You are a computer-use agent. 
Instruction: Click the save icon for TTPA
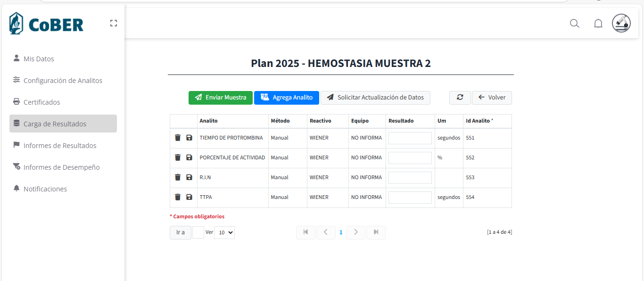(189, 197)
